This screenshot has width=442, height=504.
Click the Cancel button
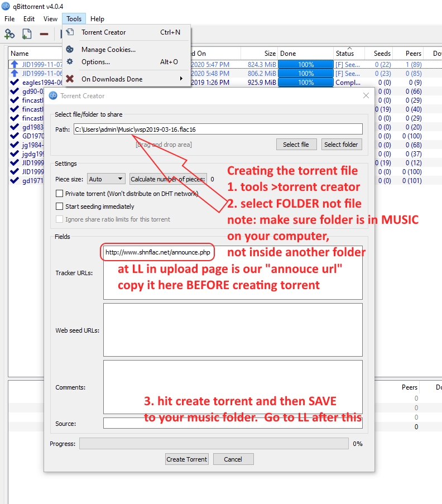233,459
